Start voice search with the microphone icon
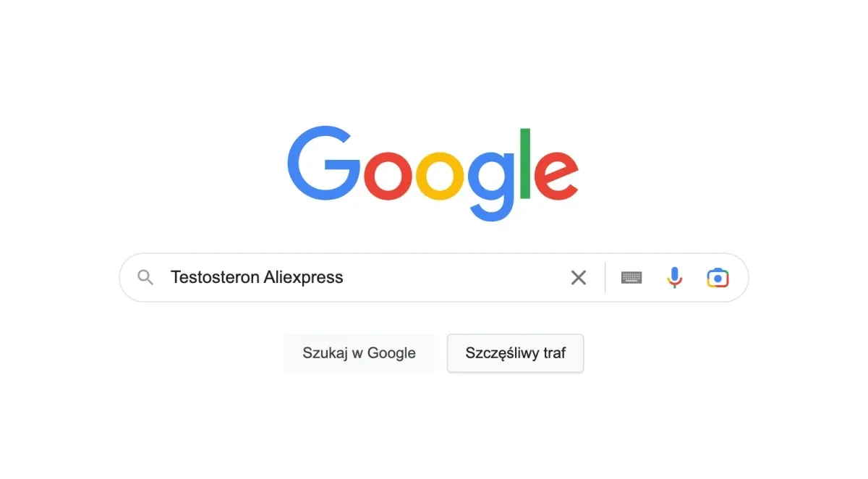Viewport: 868px width, 479px height. click(674, 277)
